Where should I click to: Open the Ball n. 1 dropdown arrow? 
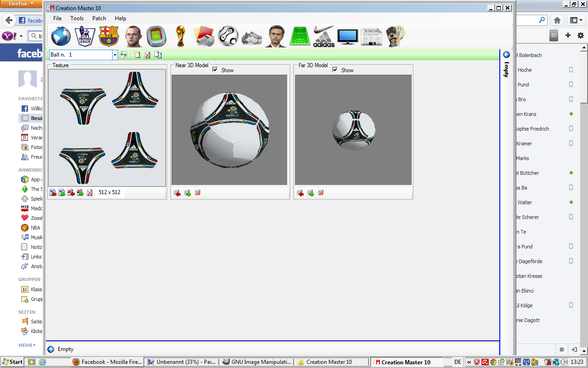(x=115, y=55)
